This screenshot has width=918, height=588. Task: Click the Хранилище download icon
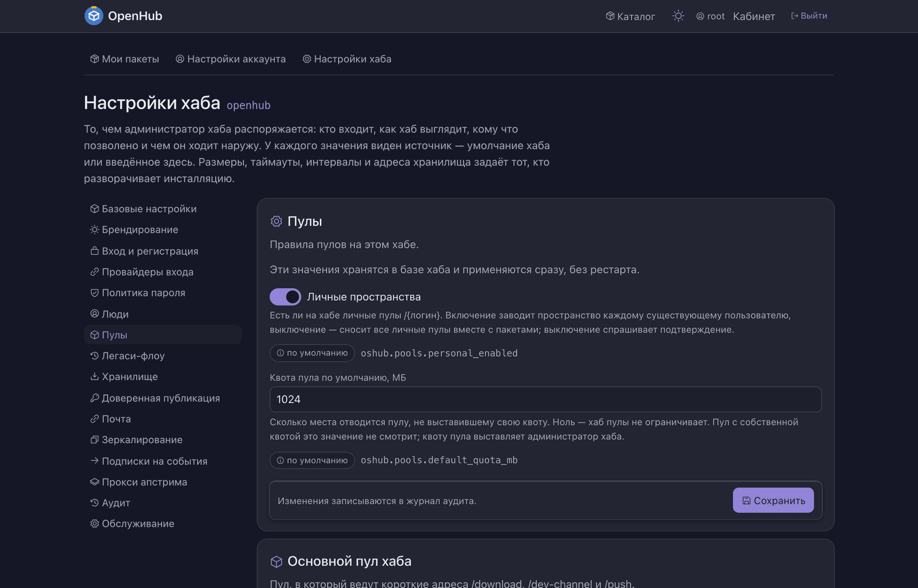pos(95,377)
